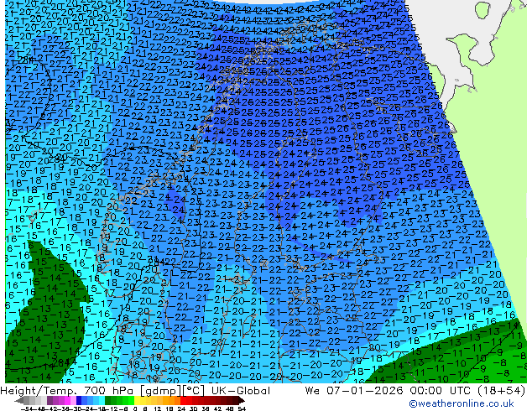Click the red 24 degree legend swatch

[183, 400]
